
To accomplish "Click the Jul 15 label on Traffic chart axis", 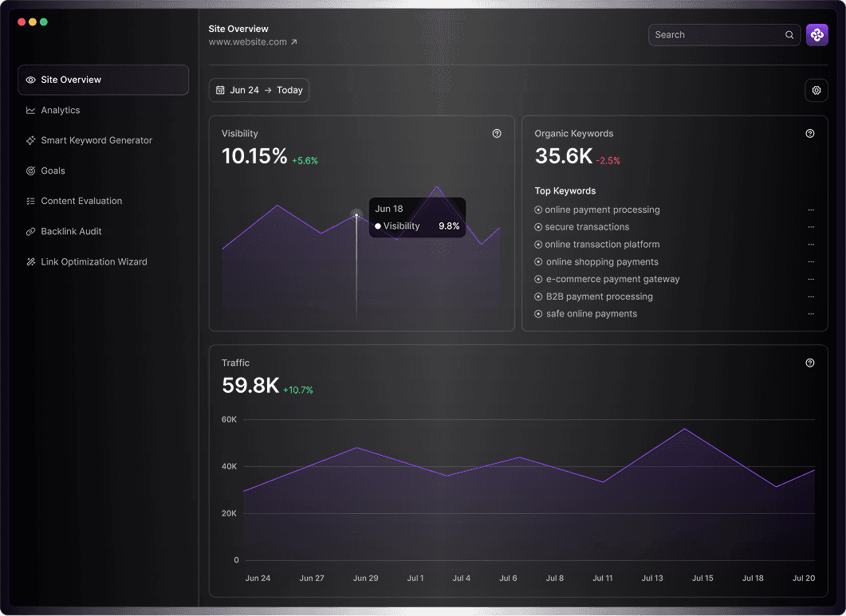I will [x=702, y=579].
